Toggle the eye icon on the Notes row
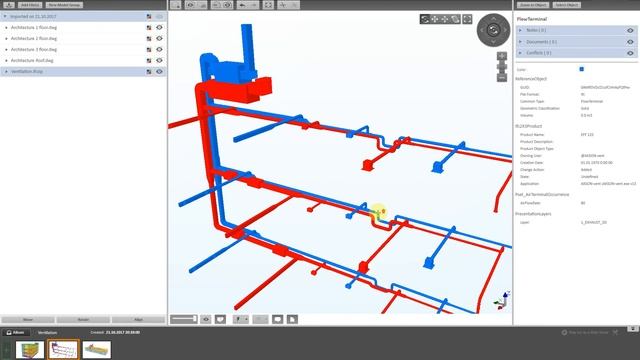 coord(630,30)
